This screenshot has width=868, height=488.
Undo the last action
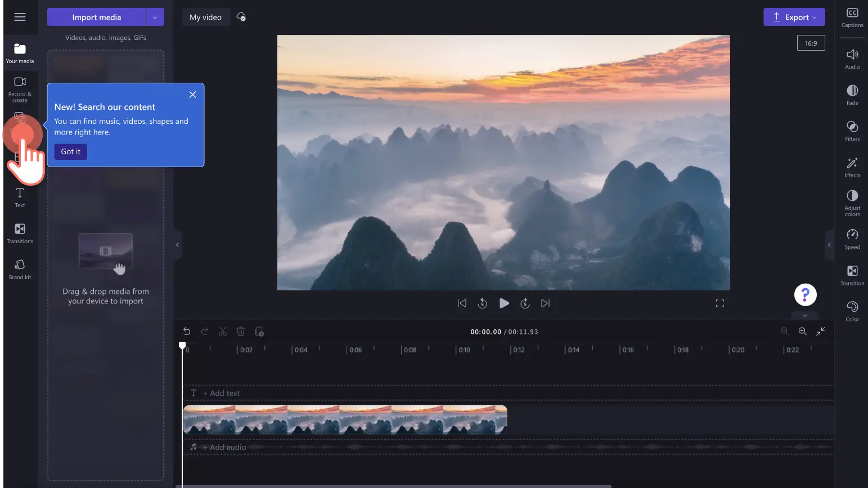(187, 332)
